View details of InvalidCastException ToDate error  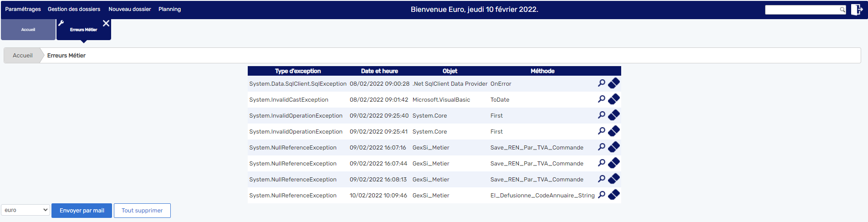[x=602, y=99]
